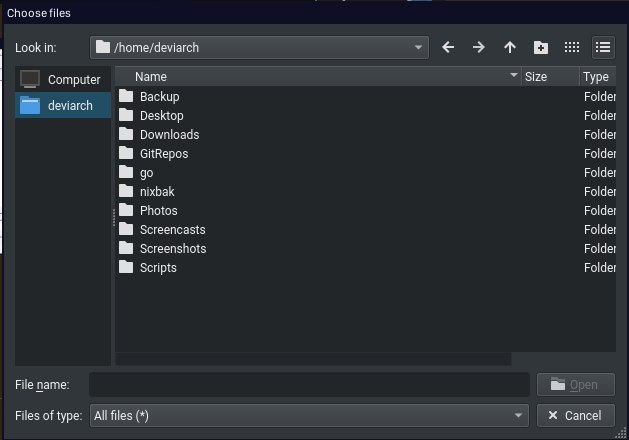The image size is (629, 440).
Task: Click the Type cell of Backup row
Action: click(599, 97)
